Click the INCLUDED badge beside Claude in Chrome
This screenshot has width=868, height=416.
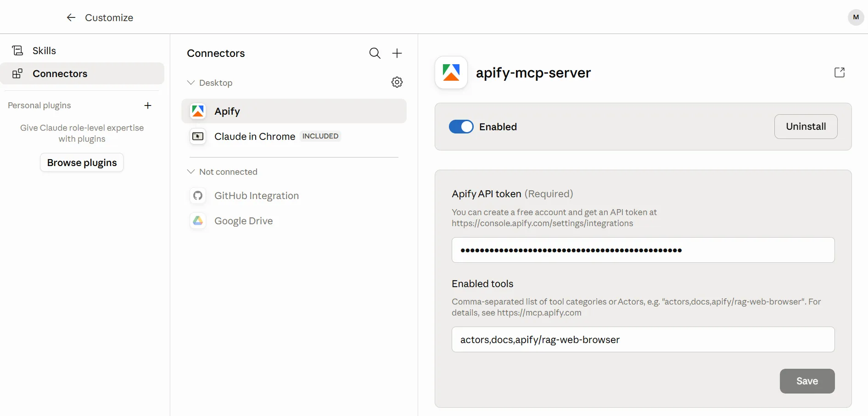tap(320, 136)
